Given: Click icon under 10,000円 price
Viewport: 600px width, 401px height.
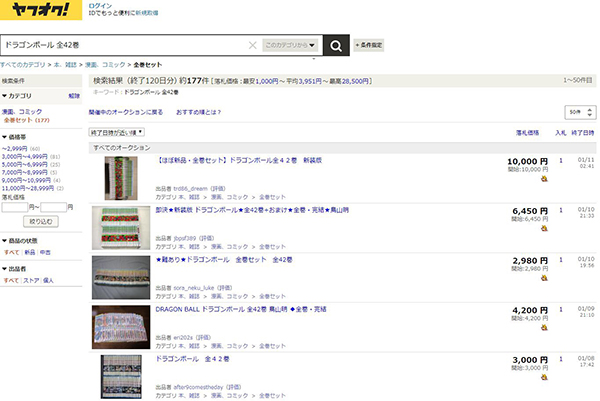Looking at the screenshot, I should pyautogui.click(x=544, y=179).
